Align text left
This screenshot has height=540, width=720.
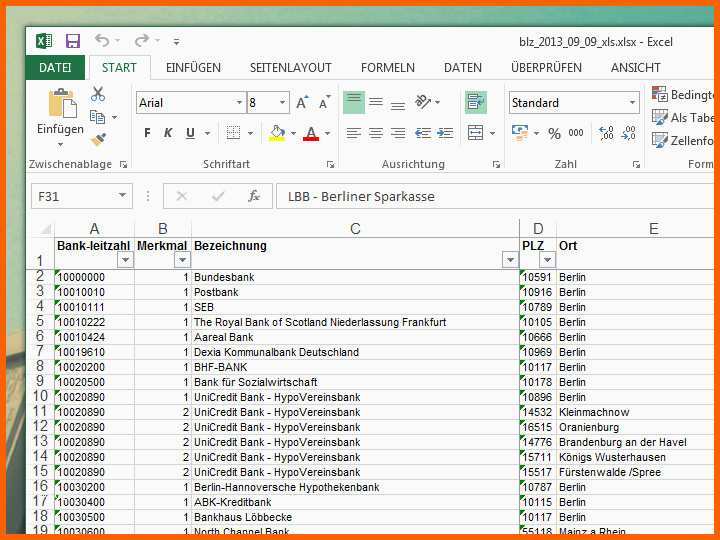point(353,133)
